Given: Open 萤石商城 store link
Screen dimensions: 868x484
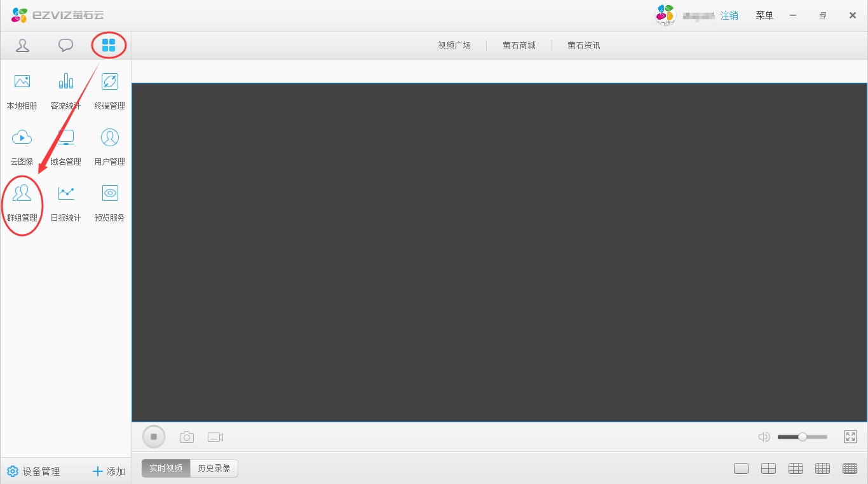Looking at the screenshot, I should (519, 45).
